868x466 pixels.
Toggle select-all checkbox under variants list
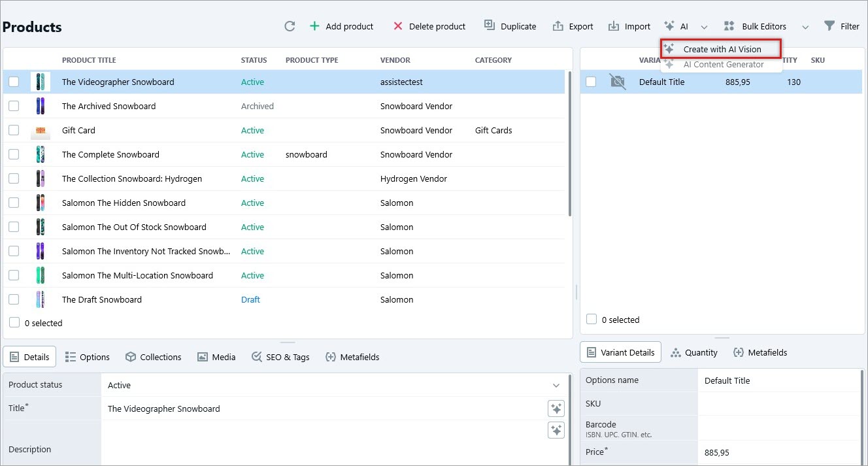592,320
